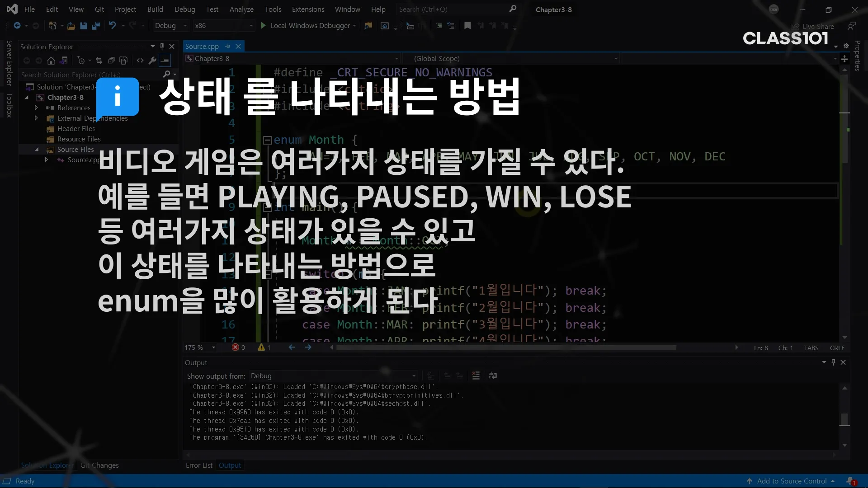The width and height of the screenshot is (868, 488).
Task: Switch to the Error List tab
Action: (199, 465)
